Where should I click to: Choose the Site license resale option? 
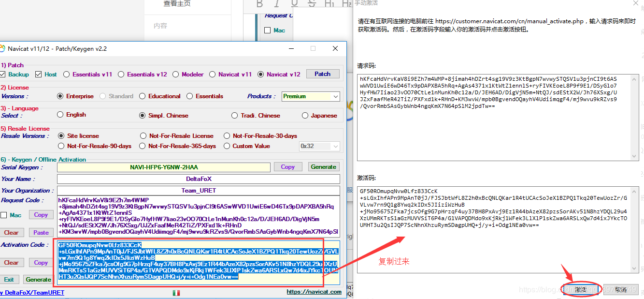61,135
